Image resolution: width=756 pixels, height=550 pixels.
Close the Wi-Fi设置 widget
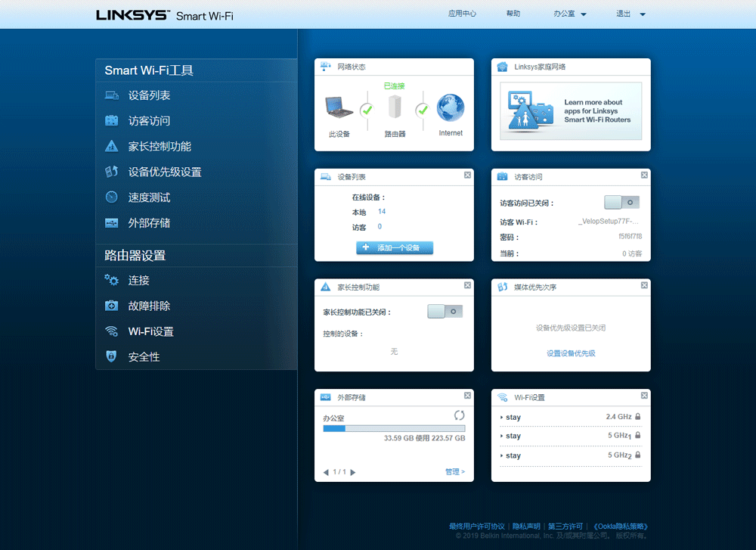pyautogui.click(x=644, y=395)
